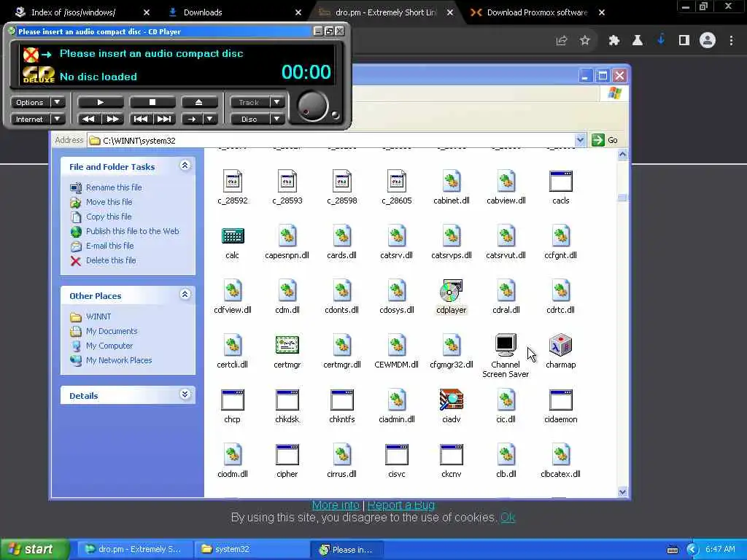Click the Report a Bug link
The height and width of the screenshot is (560, 747).
pos(401,505)
